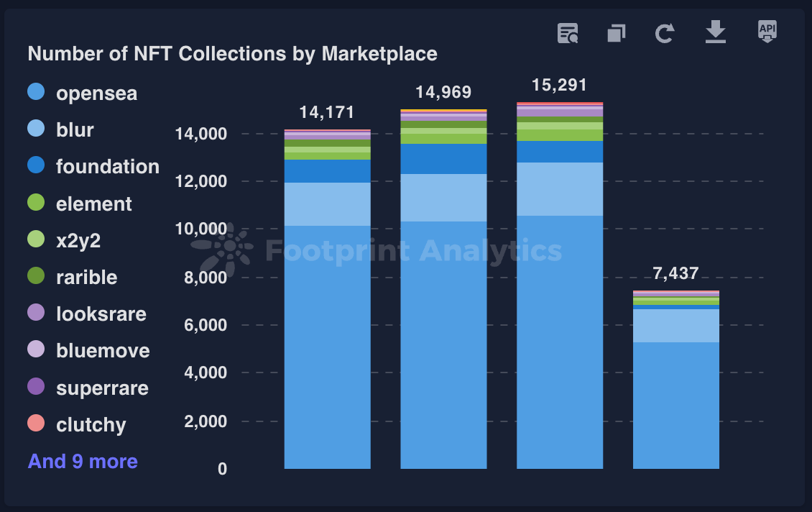The height and width of the screenshot is (512, 812).
Task: Select the clutchy pink color dot
Action: (36, 423)
